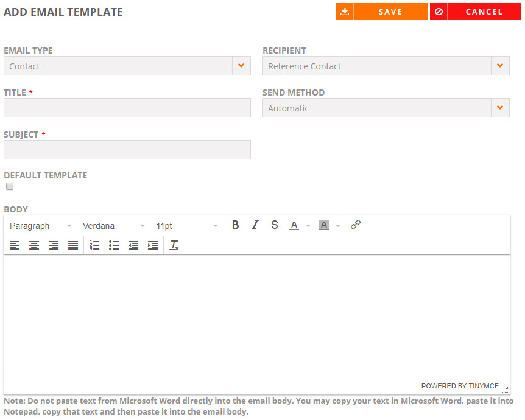
Task: Toggle bold formatting
Action: pos(235,225)
